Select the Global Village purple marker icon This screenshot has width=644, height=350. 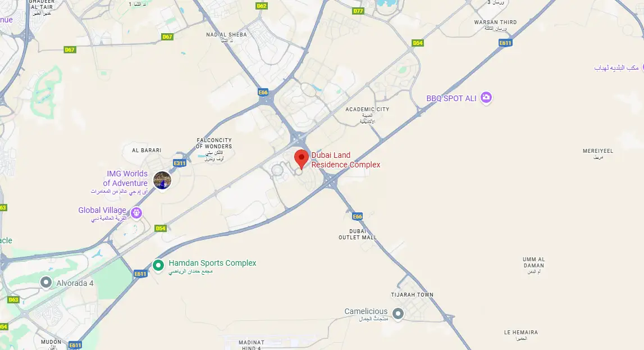pyautogui.click(x=136, y=213)
